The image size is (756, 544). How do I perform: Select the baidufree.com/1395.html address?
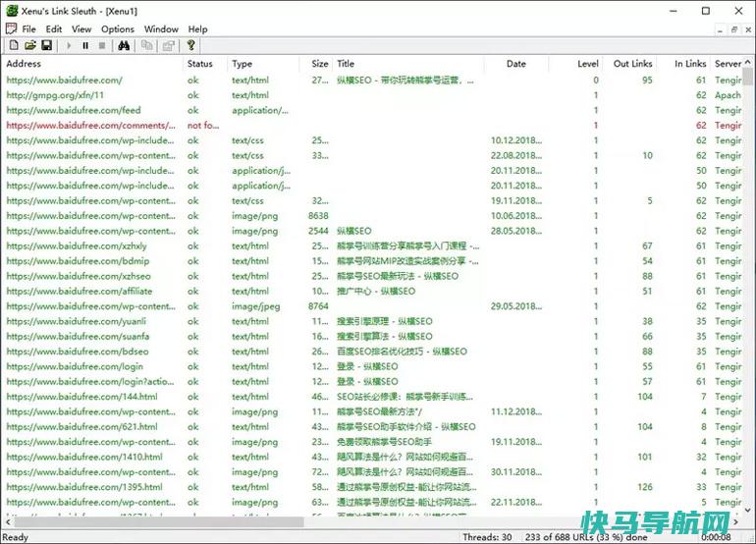click(84, 487)
